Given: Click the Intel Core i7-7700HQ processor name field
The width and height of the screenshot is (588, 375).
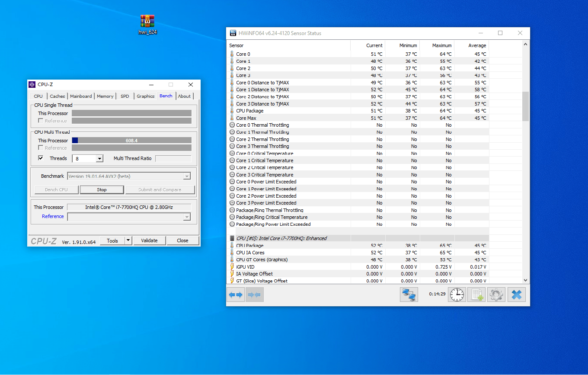Looking at the screenshot, I should [129, 207].
